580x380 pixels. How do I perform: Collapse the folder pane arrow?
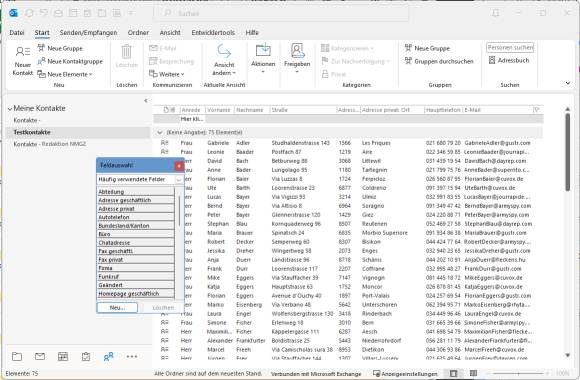pyautogui.click(x=146, y=100)
